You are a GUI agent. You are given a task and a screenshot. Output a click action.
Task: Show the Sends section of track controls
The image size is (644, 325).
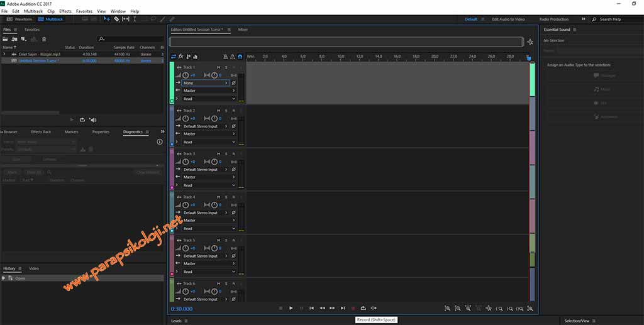[x=188, y=57]
